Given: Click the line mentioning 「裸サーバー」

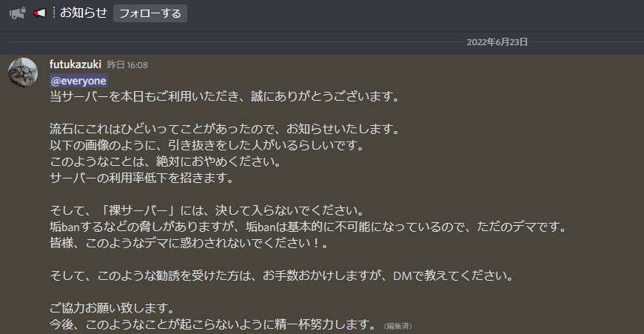Looking at the screenshot, I should [x=207, y=210].
